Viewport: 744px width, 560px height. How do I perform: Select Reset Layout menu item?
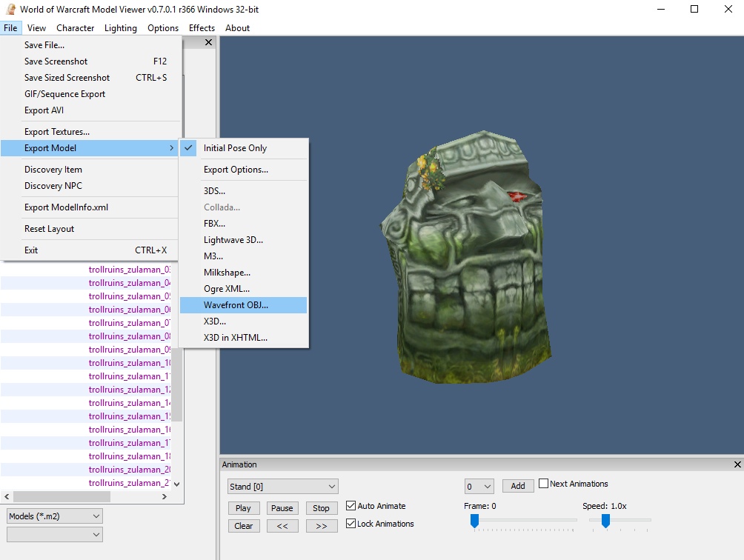point(89,229)
